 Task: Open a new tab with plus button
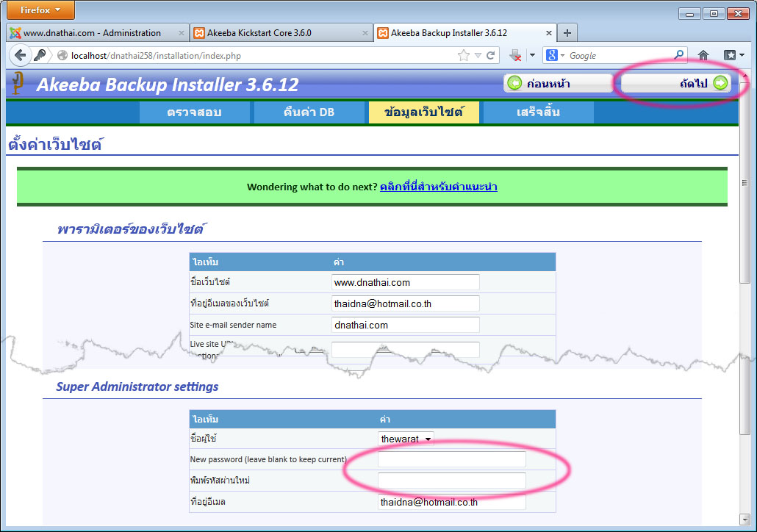click(x=567, y=33)
